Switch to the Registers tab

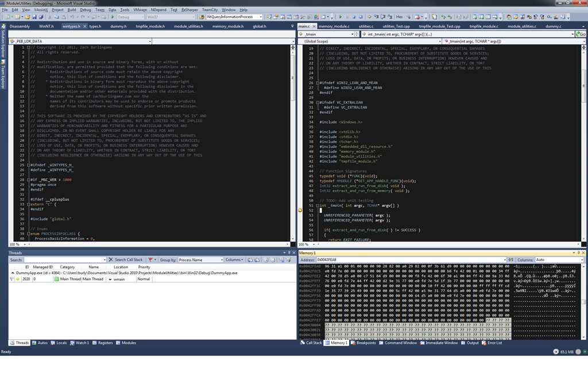pyautogui.click(x=102, y=343)
